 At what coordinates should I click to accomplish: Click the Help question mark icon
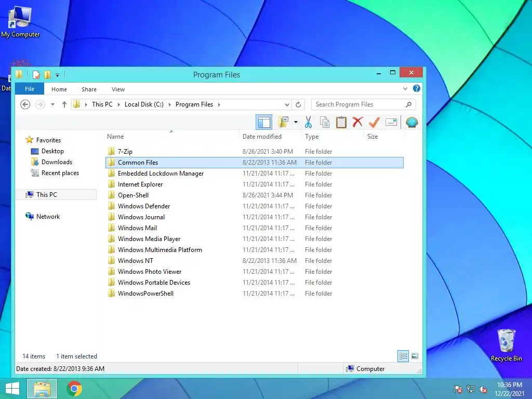coord(417,88)
